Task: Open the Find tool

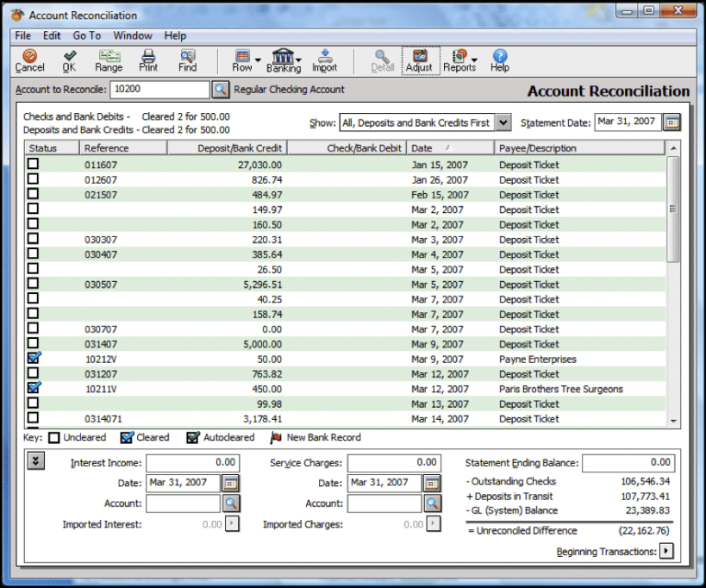Action: tap(187, 60)
